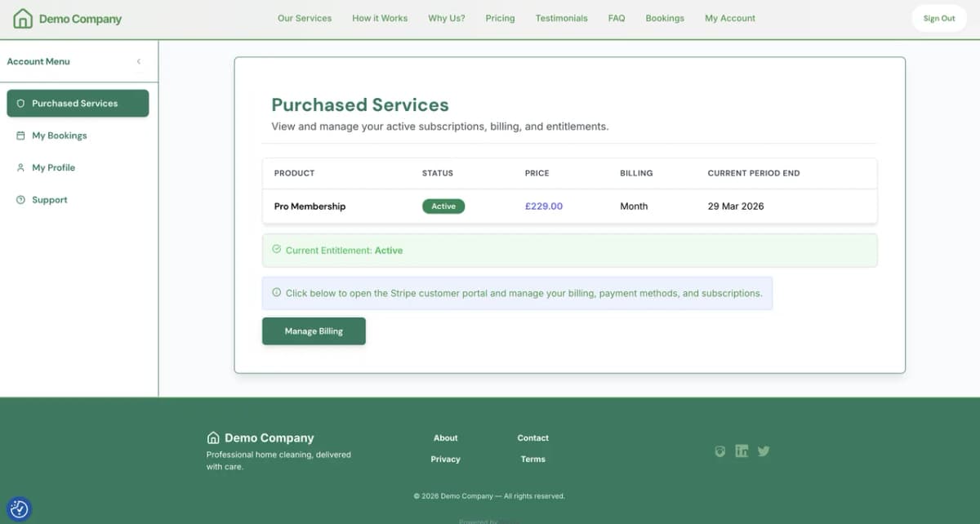Collapse the Account Menu with its chevron
Screen dimensions: 980x524
pyautogui.click(x=139, y=60)
